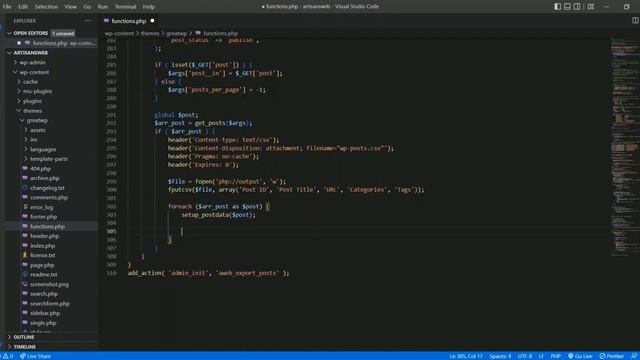Select the functions.php editor tab

pyautogui.click(x=129, y=21)
